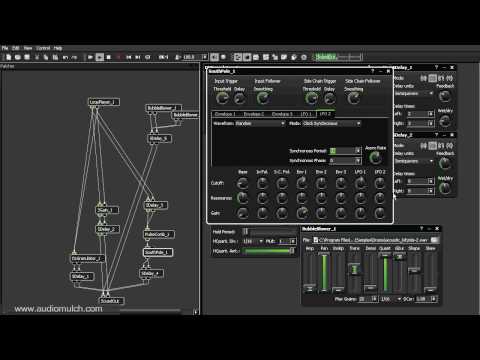Screen dimensions: 480x360
Task: Click the red Record transport button
Action: click(x=118, y=57)
